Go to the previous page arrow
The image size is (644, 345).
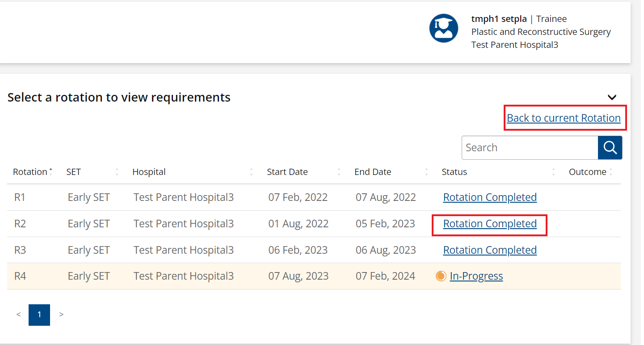[x=18, y=315]
